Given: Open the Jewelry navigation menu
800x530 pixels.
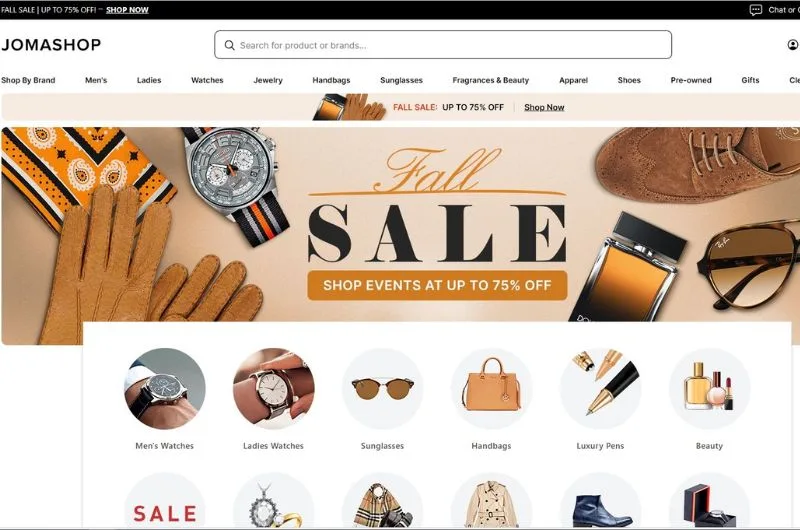Looking at the screenshot, I should pyautogui.click(x=268, y=80).
